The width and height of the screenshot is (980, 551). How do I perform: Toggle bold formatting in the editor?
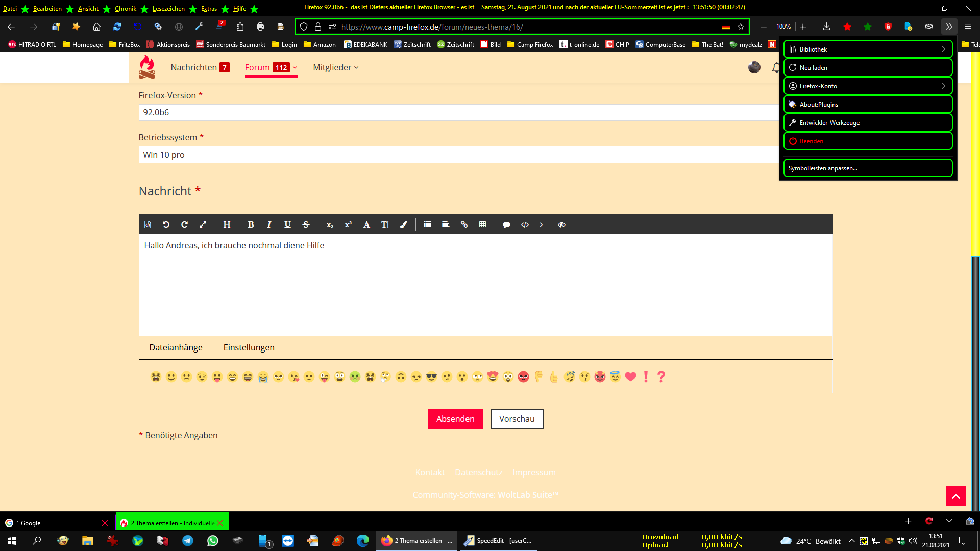coord(251,224)
